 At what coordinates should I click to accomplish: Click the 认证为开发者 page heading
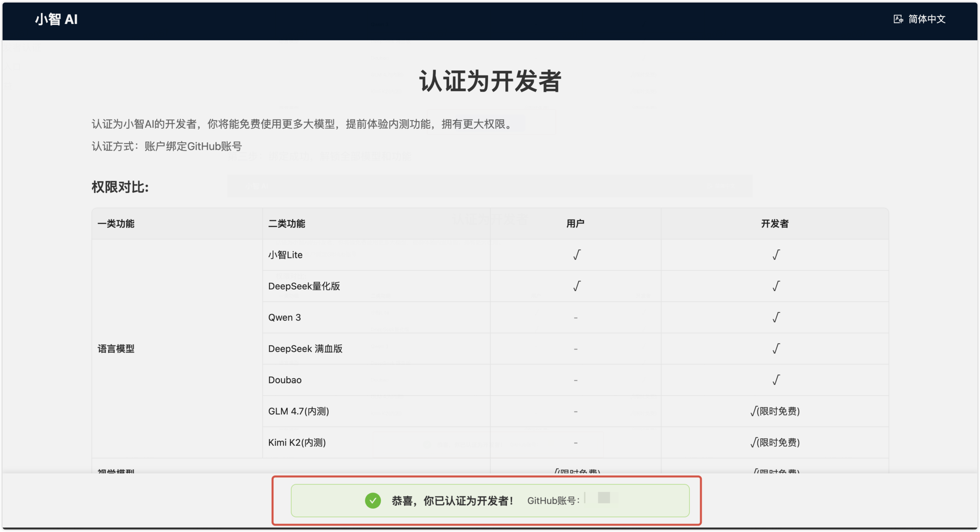pyautogui.click(x=490, y=81)
